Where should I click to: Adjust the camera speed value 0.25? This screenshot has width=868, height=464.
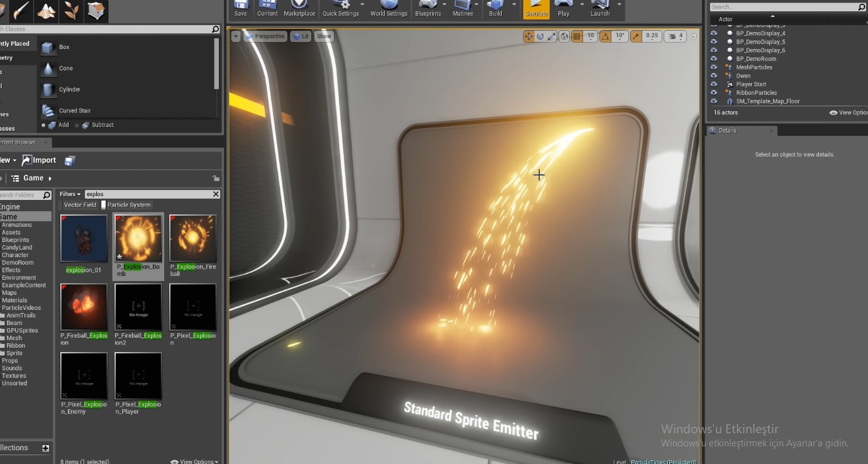point(651,36)
